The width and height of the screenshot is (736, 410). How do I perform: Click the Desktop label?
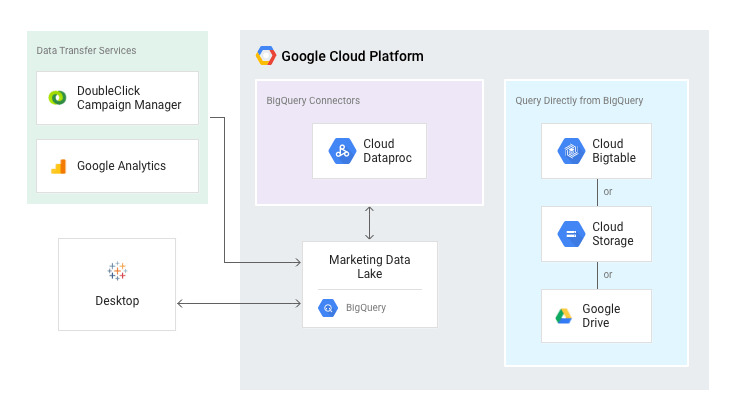click(x=117, y=301)
